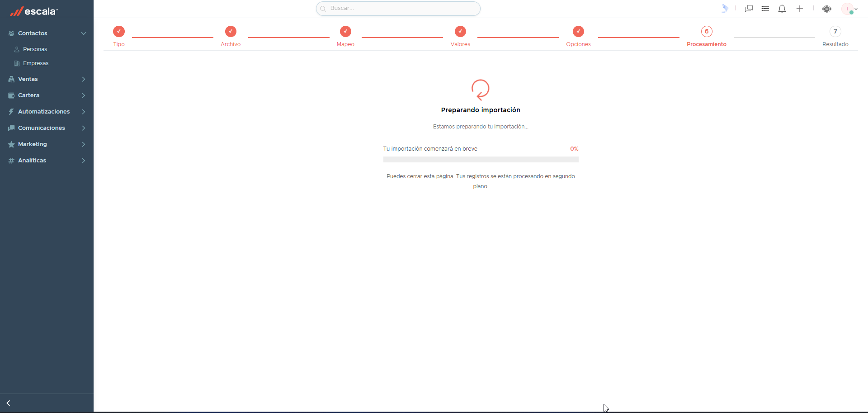The width and height of the screenshot is (868, 413).
Task: Click the blue wing assistant icon
Action: [x=725, y=9]
